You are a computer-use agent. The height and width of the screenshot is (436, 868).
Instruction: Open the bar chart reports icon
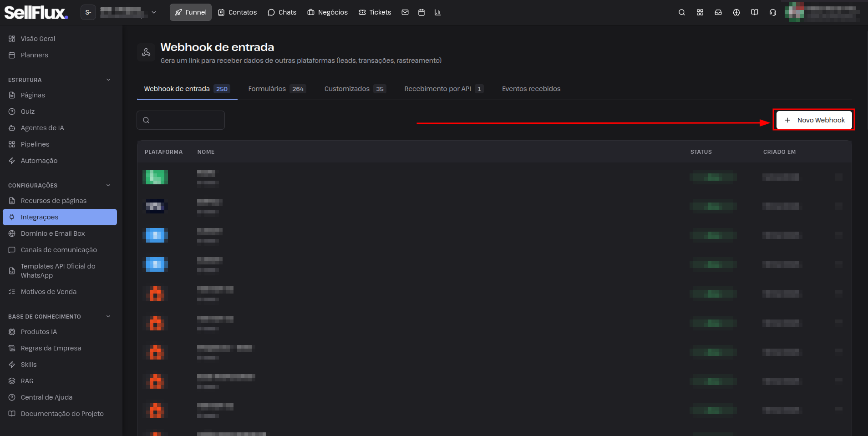click(438, 12)
